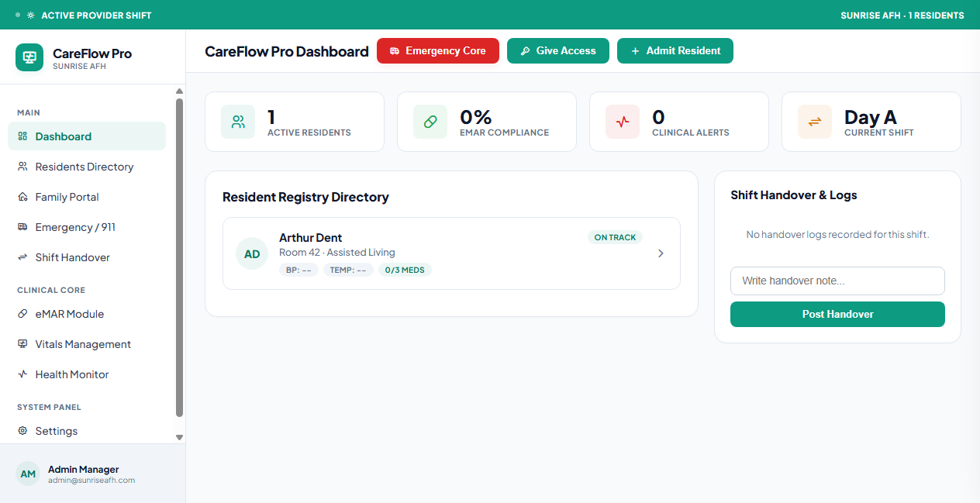
Task: Click the Post Handover button
Action: tap(837, 314)
